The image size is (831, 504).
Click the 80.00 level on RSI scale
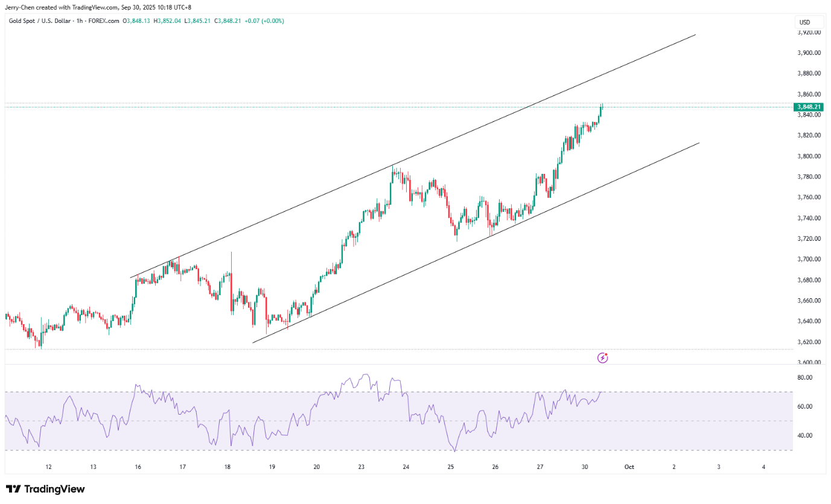point(805,378)
